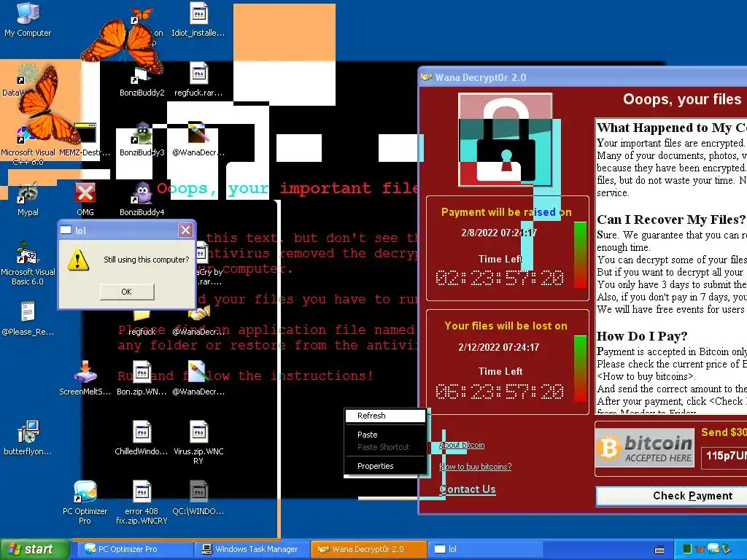Click the 'Can I Recover My Files?' heading
The height and width of the screenshot is (560, 747).
[x=671, y=219]
